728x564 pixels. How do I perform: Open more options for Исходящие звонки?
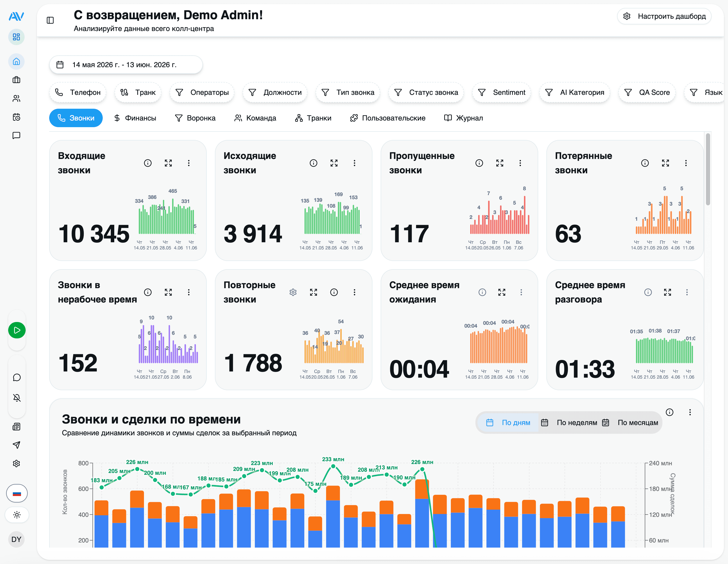point(354,163)
